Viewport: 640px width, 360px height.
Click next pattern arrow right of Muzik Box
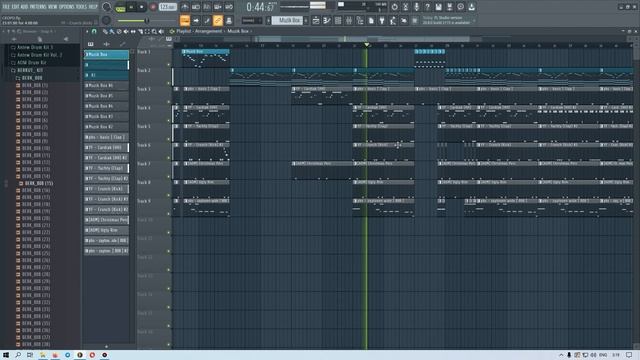point(306,20)
